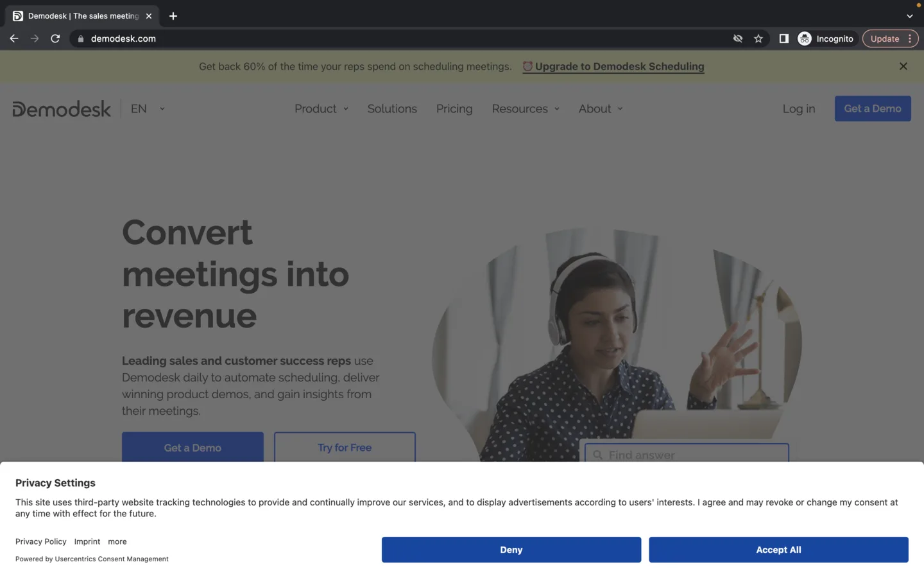Expand the Product menu
The image size is (924, 578).
(x=321, y=109)
